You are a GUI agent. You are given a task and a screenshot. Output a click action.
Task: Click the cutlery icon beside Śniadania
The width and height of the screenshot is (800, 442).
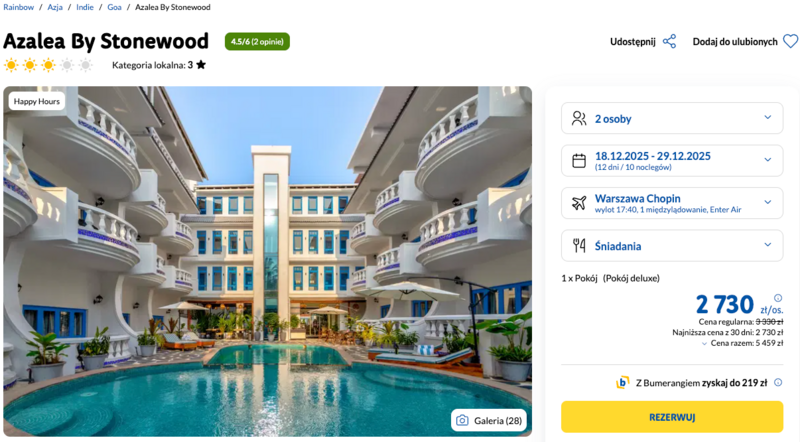(x=579, y=245)
